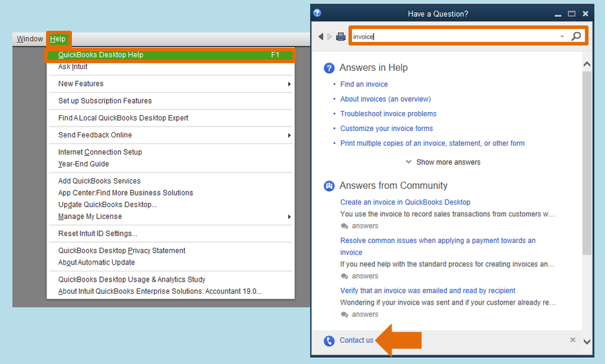
Task: Open Verify that an invoice was emailed link
Action: click(x=428, y=290)
